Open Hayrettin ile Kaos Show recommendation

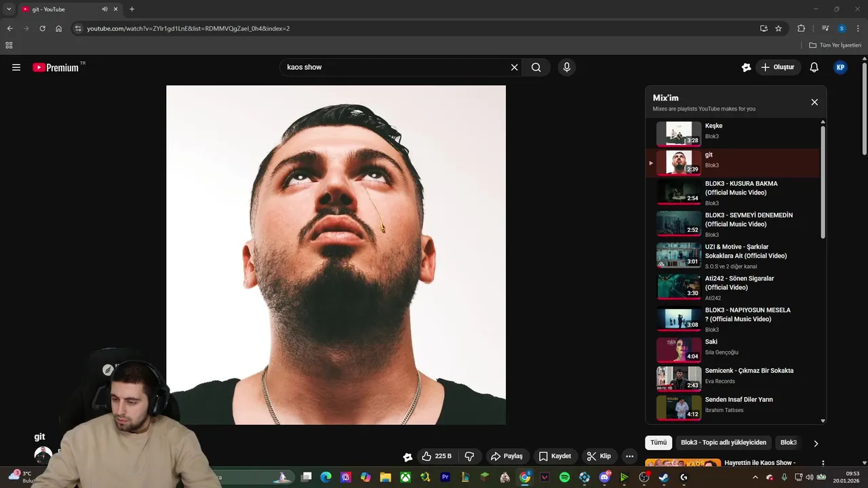[759, 462]
